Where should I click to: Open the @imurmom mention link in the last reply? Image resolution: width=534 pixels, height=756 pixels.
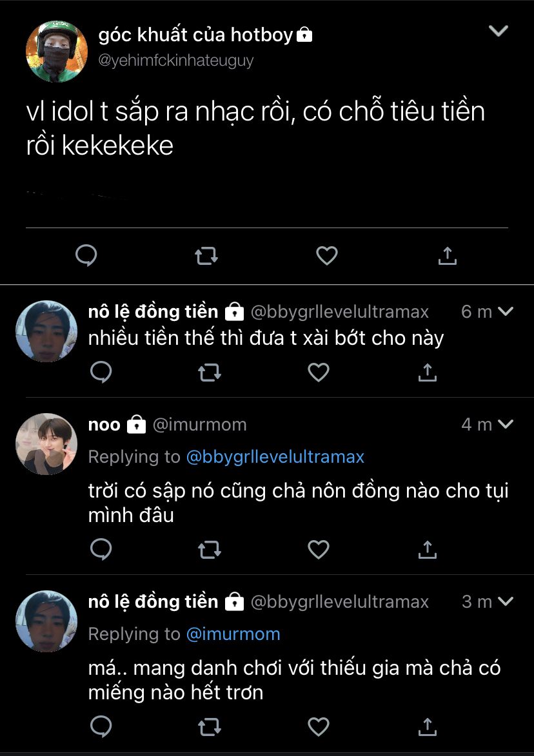tap(233, 634)
